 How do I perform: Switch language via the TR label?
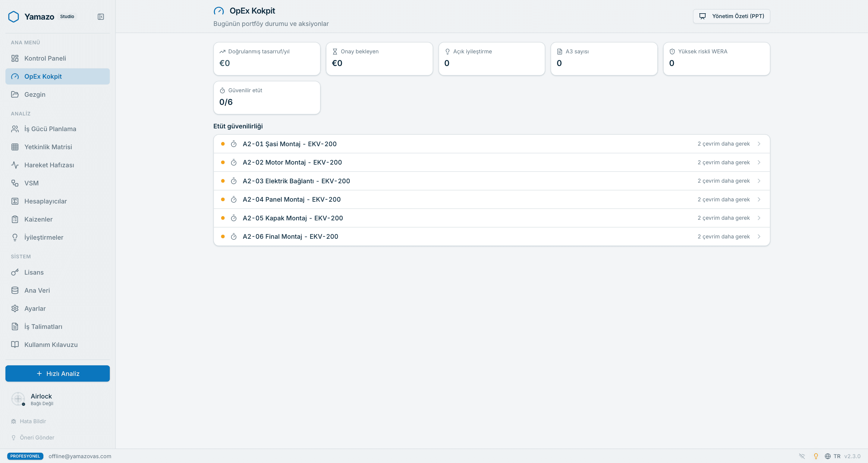point(837,456)
